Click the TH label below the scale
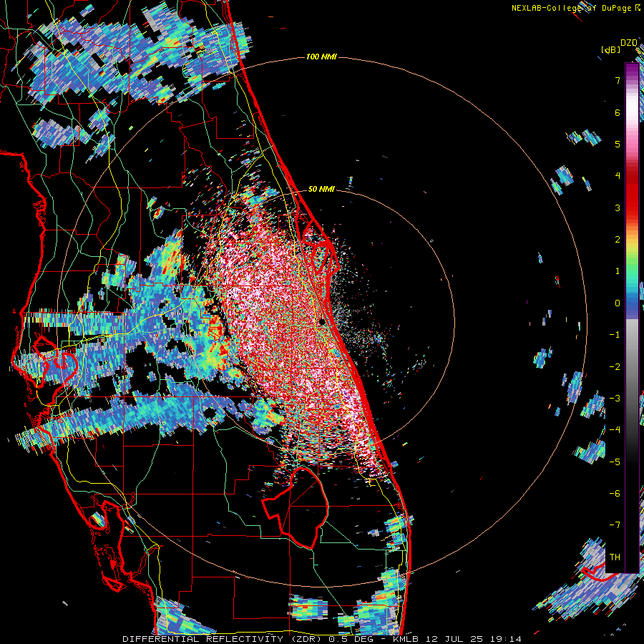Screen dimensions: 644x644 [x=615, y=557]
